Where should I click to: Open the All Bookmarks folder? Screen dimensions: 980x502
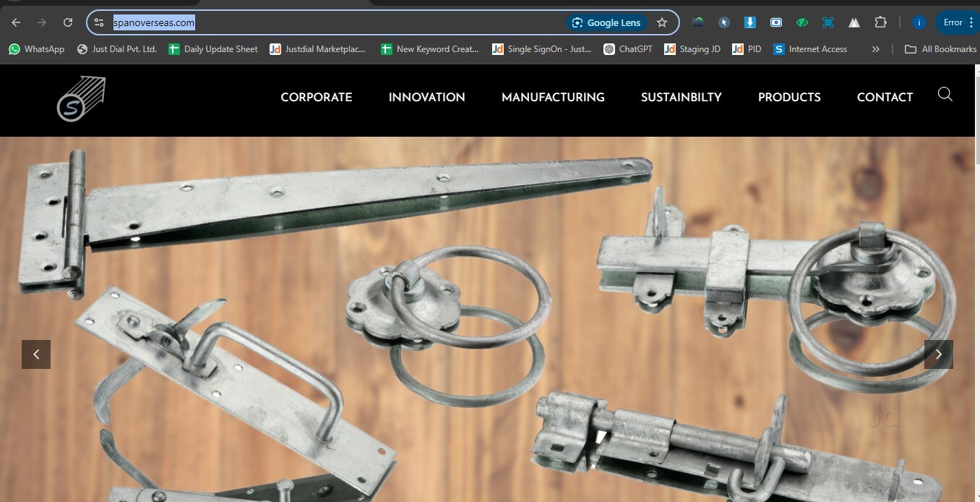pyautogui.click(x=940, y=49)
